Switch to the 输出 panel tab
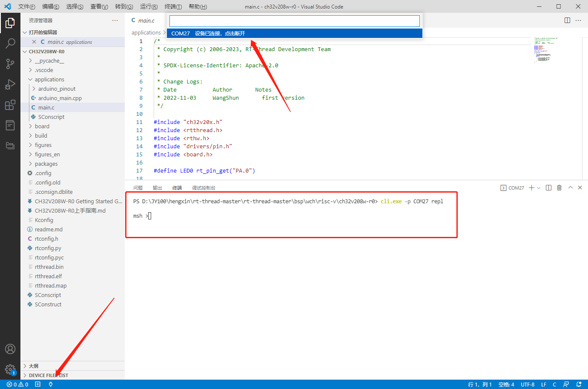Screen dimensions: 588x389 click(158, 188)
